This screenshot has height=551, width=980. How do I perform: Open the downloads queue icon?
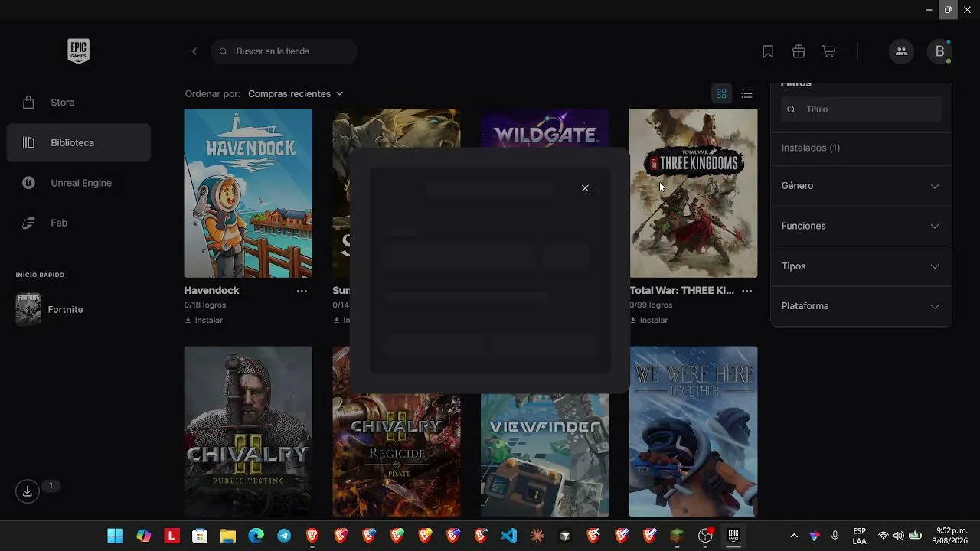pyautogui.click(x=28, y=491)
